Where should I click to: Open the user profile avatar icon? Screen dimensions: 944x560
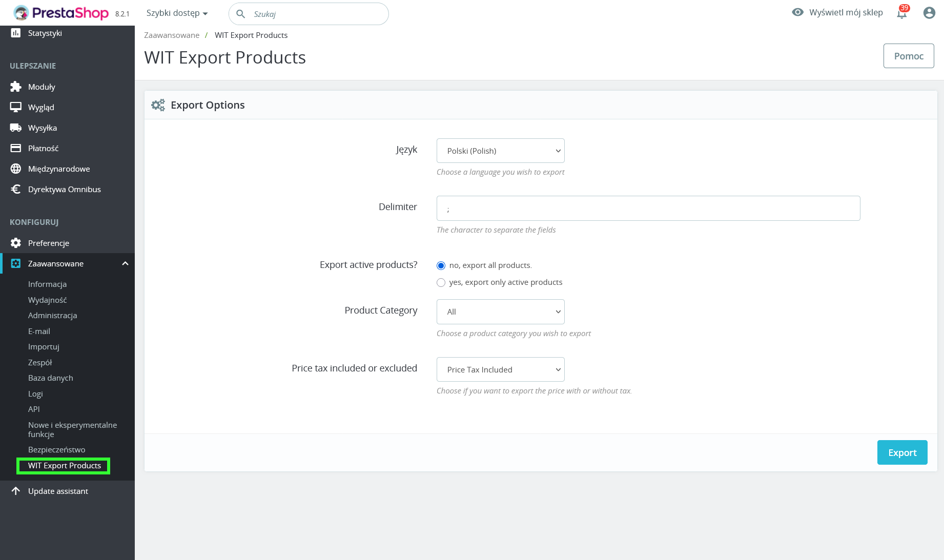(x=929, y=13)
